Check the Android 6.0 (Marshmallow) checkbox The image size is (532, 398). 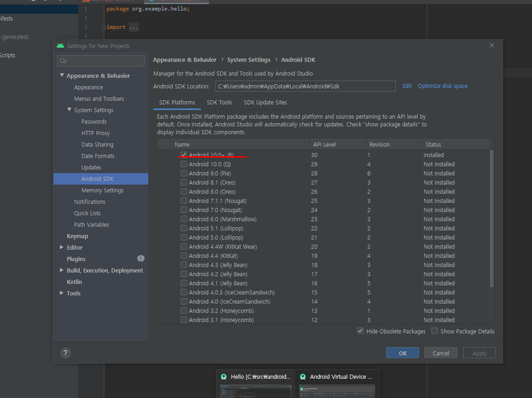click(x=184, y=219)
